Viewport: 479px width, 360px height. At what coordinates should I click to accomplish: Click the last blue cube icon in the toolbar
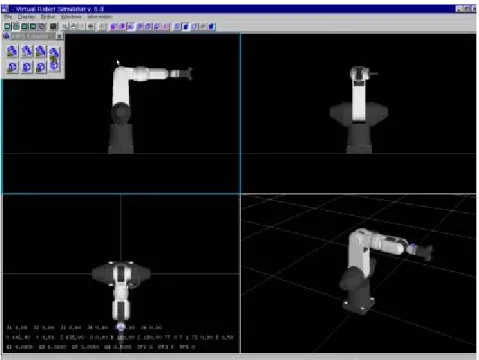pos(212,26)
